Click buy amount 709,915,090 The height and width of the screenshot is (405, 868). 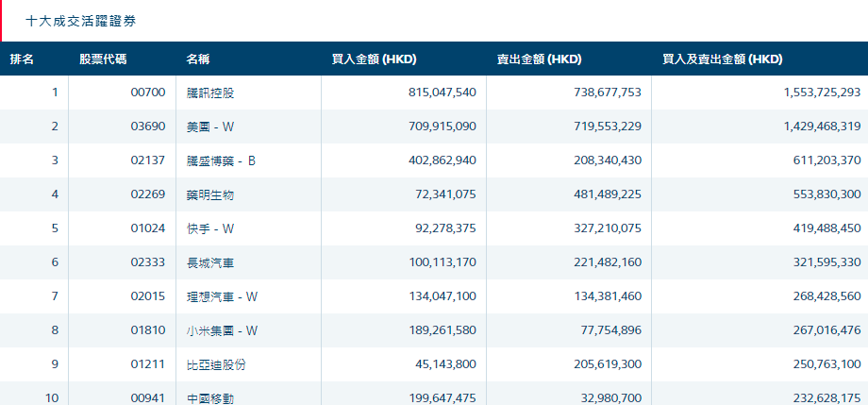(442, 127)
